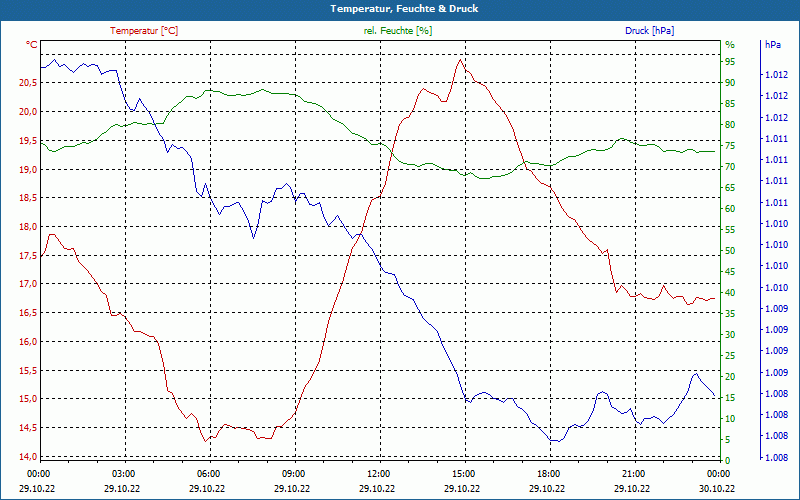Click the '15,0' temperature axis tick
800x500 pixels.
point(28,399)
